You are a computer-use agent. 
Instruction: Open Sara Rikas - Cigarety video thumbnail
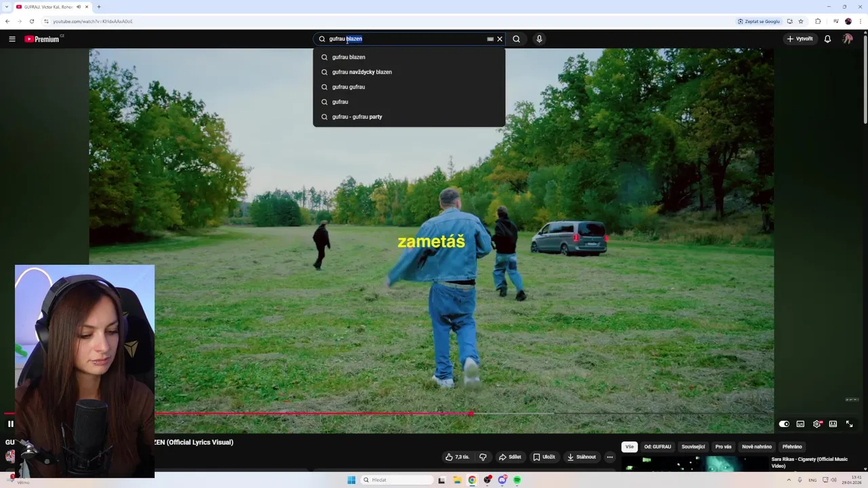coord(694,464)
